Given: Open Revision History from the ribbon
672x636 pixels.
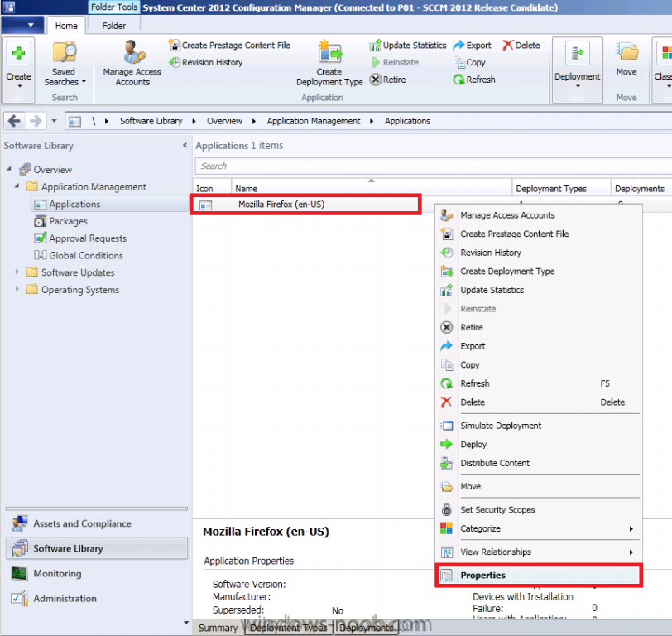Looking at the screenshot, I should tap(206, 63).
